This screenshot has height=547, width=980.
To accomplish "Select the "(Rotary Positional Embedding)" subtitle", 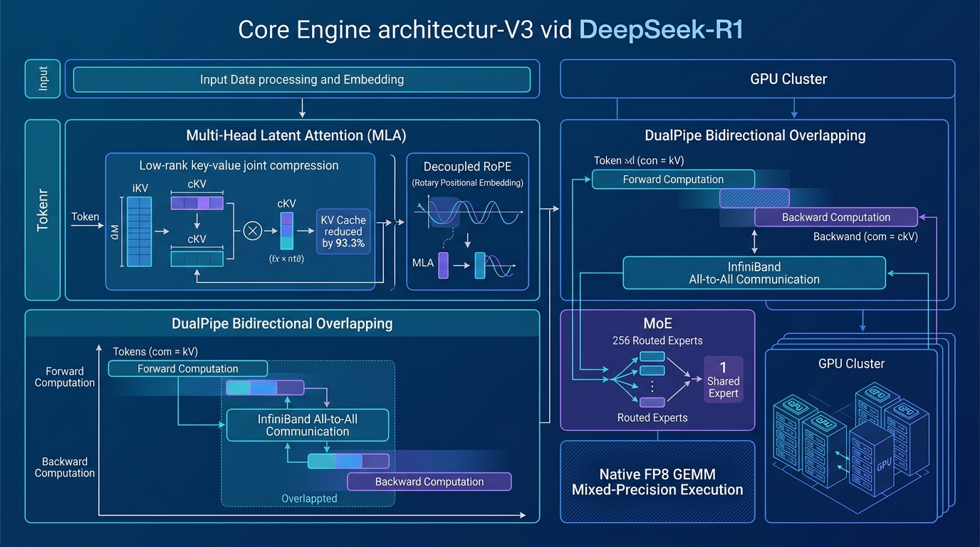I will coord(467,183).
